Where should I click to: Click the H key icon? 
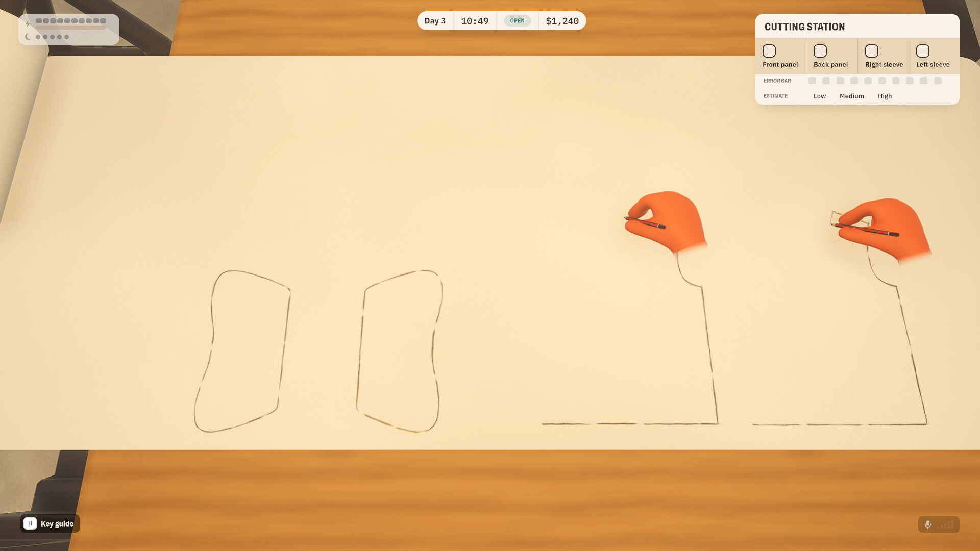coord(30,523)
